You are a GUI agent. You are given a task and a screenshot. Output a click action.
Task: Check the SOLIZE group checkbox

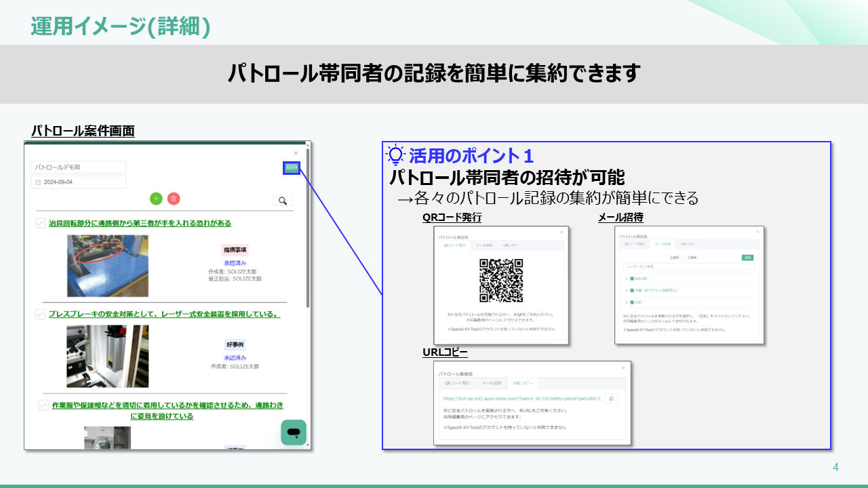[x=632, y=279]
